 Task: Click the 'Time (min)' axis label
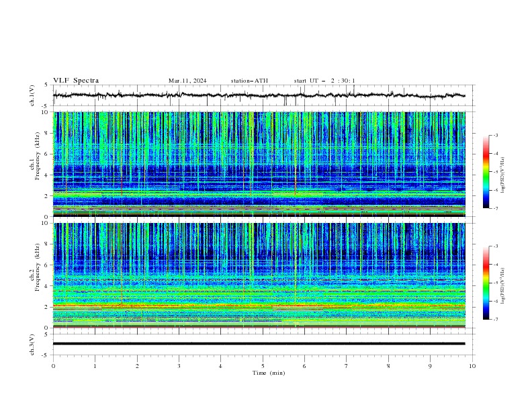[x=269, y=373]
